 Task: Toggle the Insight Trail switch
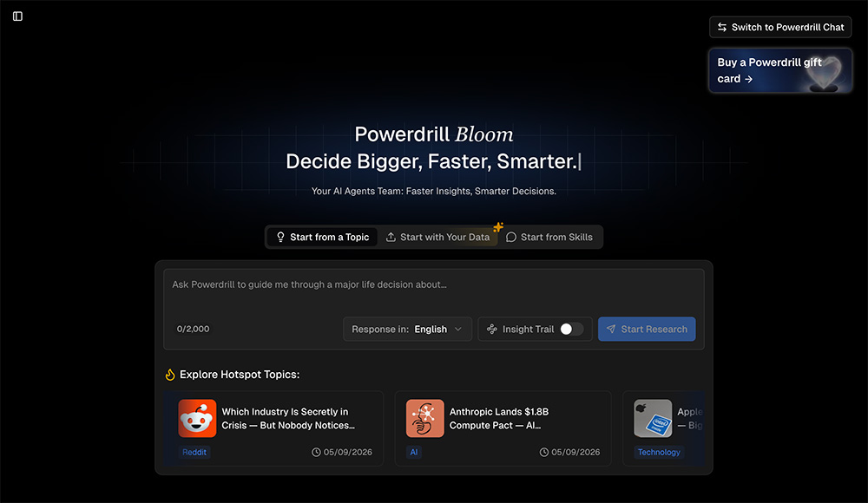click(571, 330)
